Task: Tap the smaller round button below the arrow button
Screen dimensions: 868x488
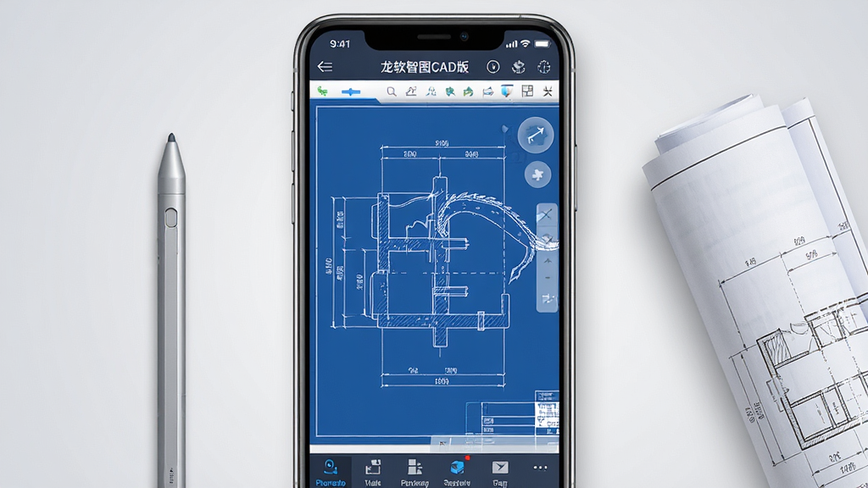Action: point(537,175)
